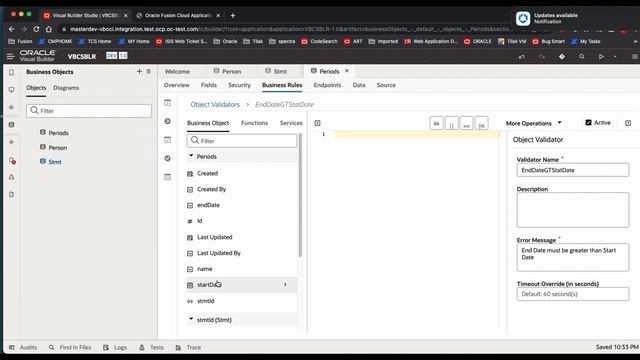The height and width of the screenshot is (360, 640).
Task: Click the Validator Name input
Action: (573, 170)
